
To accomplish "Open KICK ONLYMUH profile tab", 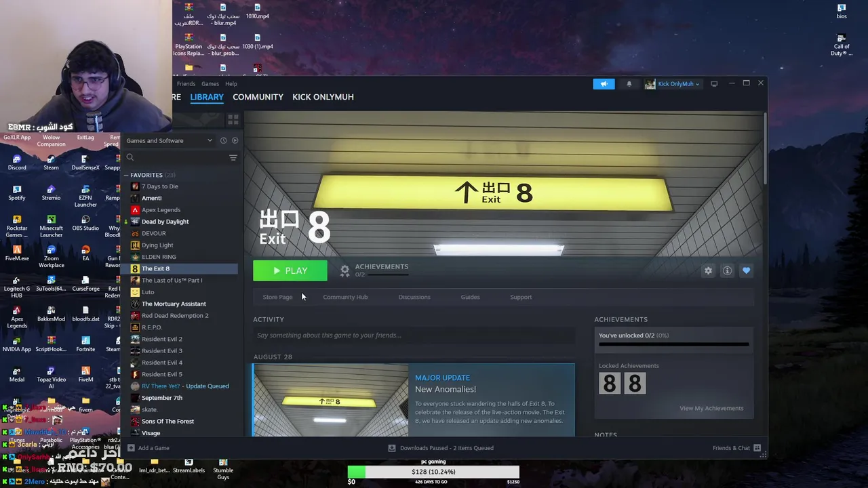I will [323, 97].
